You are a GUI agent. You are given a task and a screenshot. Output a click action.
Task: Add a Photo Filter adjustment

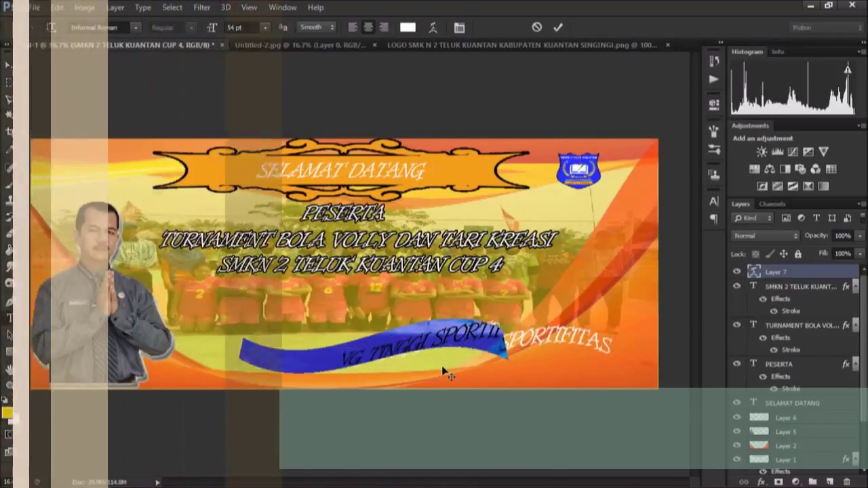[x=800, y=169]
